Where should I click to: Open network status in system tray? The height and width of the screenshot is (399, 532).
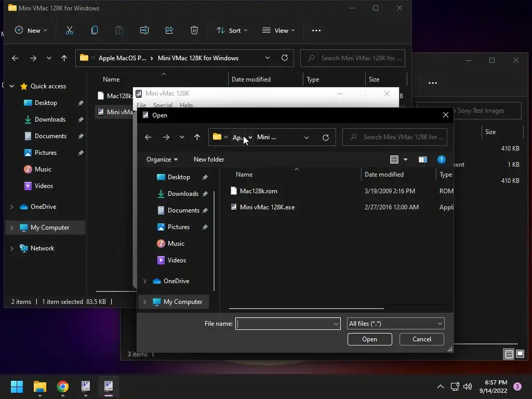click(x=455, y=387)
